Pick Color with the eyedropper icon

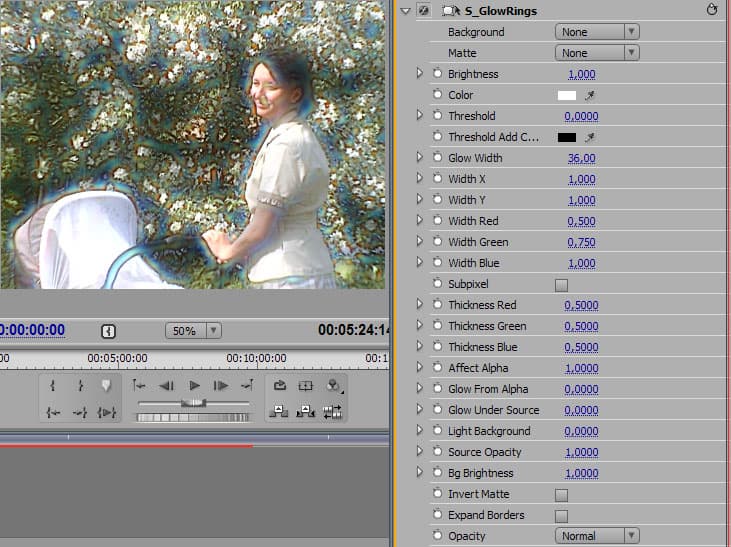pyautogui.click(x=590, y=95)
